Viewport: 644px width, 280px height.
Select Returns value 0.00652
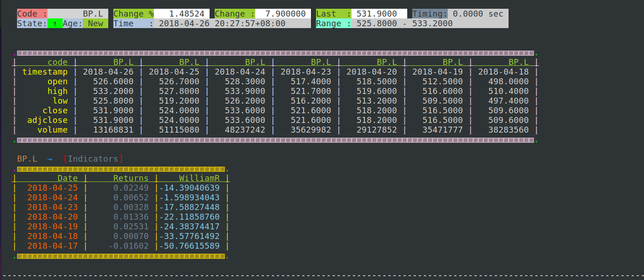131,198
